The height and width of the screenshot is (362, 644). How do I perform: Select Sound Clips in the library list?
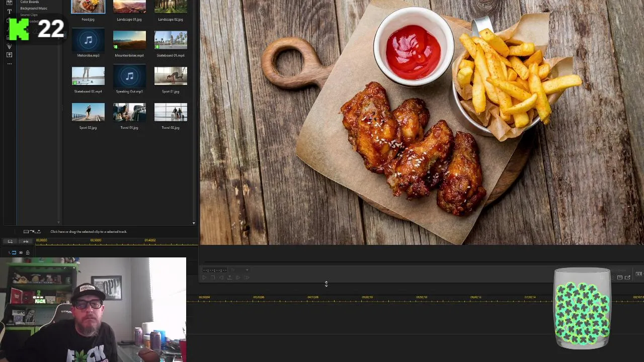pyautogui.click(x=29, y=15)
